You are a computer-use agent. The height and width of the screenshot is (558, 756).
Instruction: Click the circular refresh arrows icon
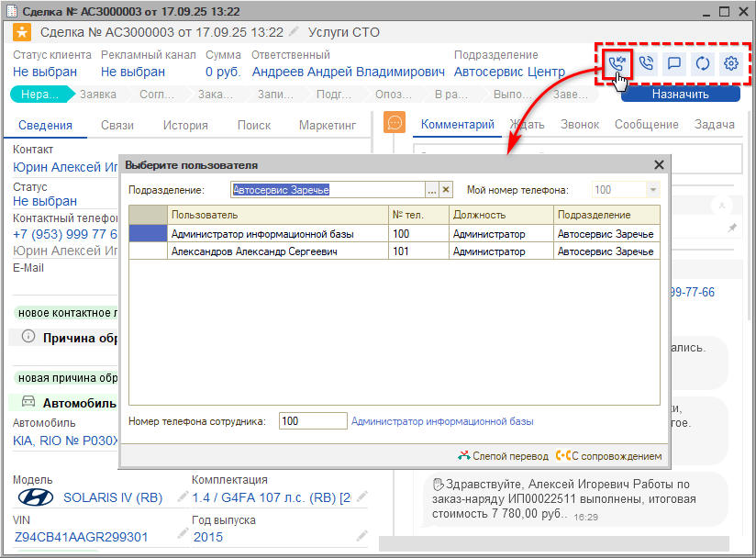(x=703, y=63)
